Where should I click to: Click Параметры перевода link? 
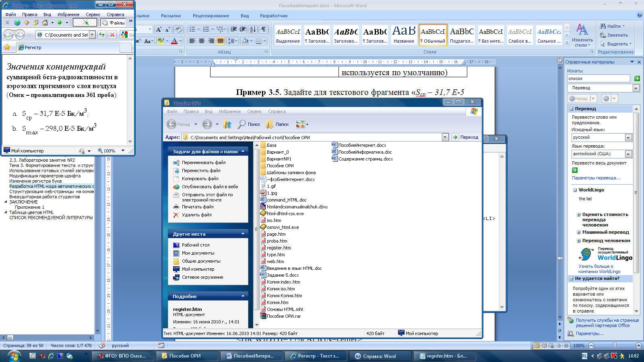596,178
